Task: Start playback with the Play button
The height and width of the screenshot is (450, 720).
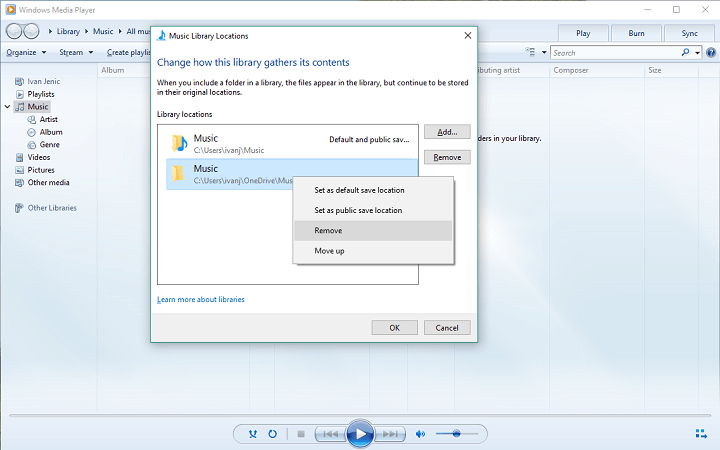Action: tap(360, 433)
